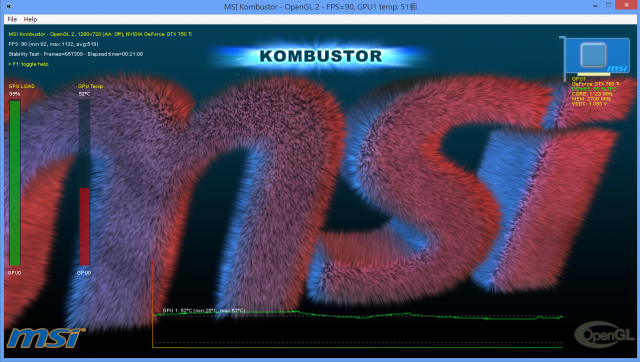This screenshot has height=362, width=640.
Task: Open the Help menu
Action: [30, 19]
